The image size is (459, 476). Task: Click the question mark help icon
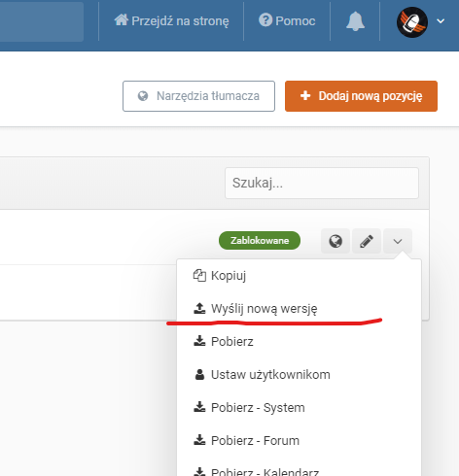265,20
